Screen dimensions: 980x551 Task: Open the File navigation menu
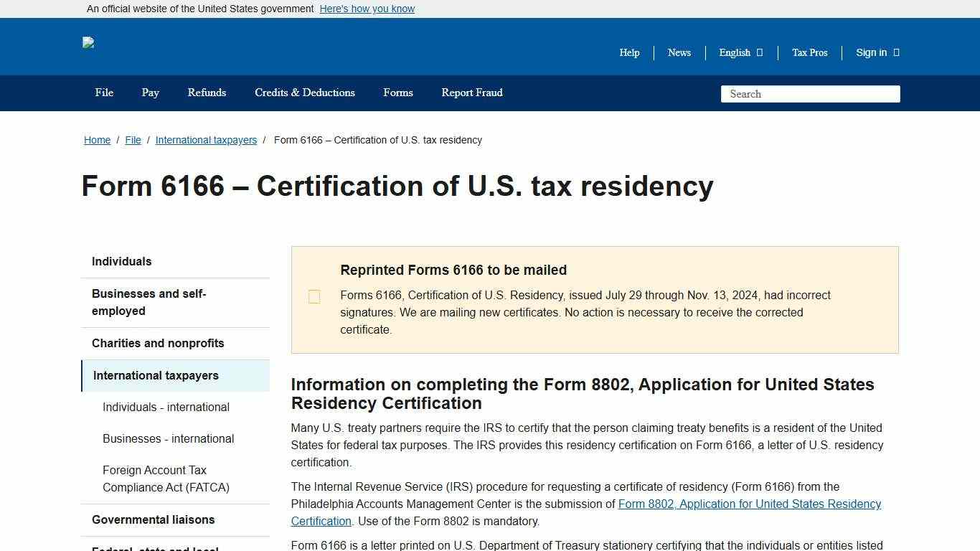point(103,93)
